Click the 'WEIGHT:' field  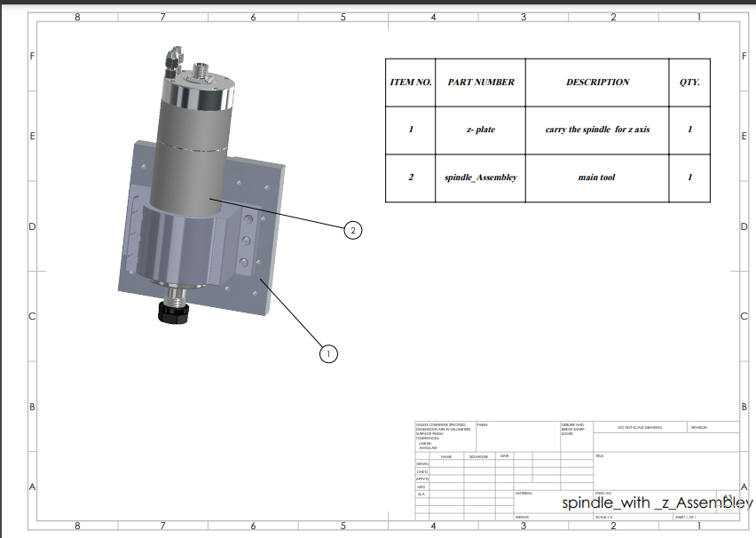pyautogui.click(x=522, y=518)
